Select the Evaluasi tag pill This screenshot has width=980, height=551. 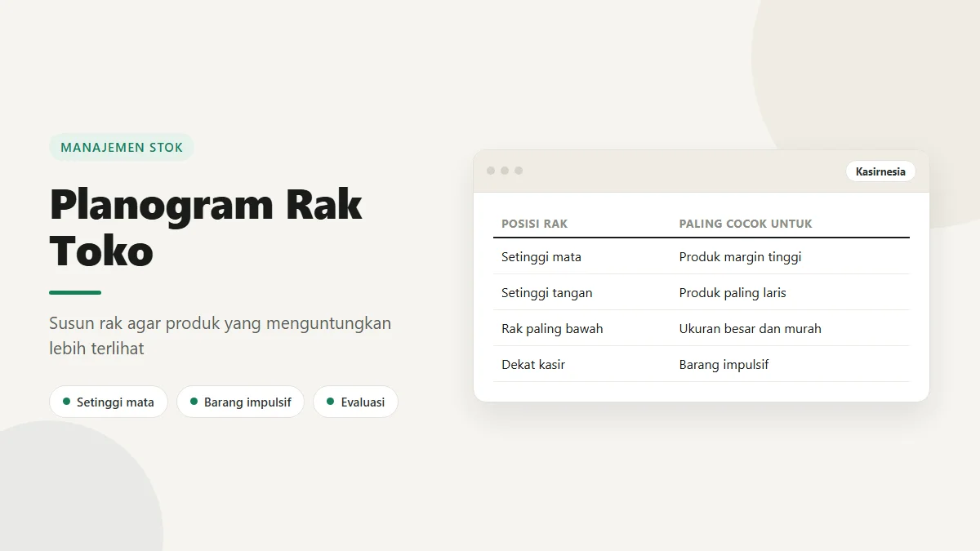(x=355, y=402)
